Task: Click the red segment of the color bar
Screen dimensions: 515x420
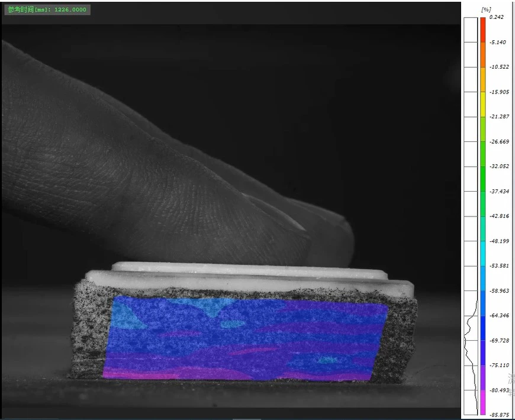Action: [483, 30]
